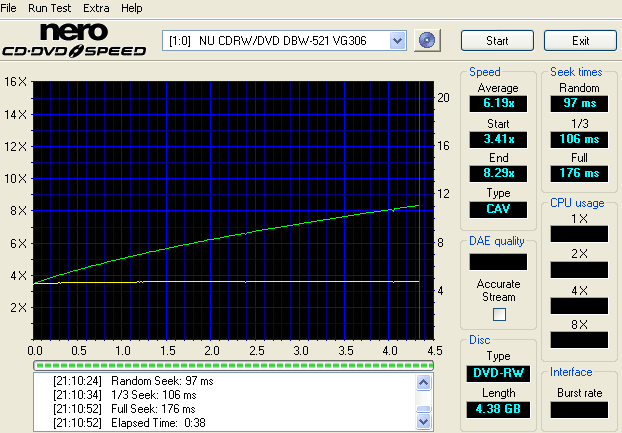Click the green test progress bar
This screenshot has width=622, height=433.
click(233, 365)
